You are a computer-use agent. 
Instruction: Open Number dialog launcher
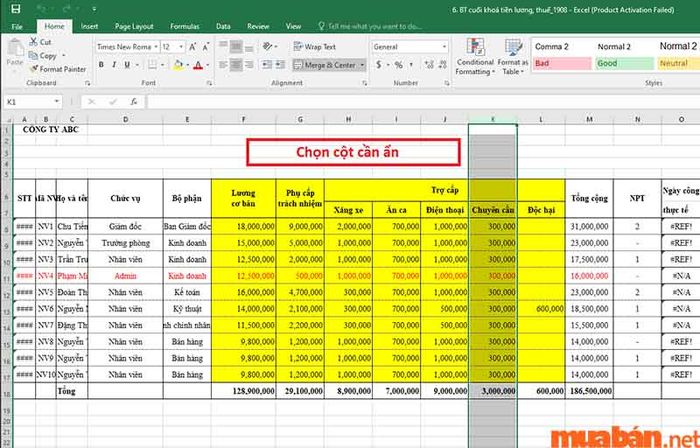(x=446, y=83)
